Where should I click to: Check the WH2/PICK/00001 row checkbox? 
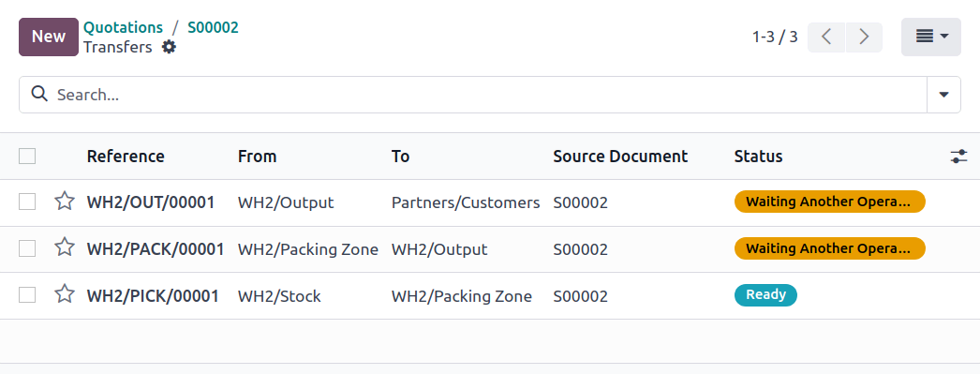point(27,294)
